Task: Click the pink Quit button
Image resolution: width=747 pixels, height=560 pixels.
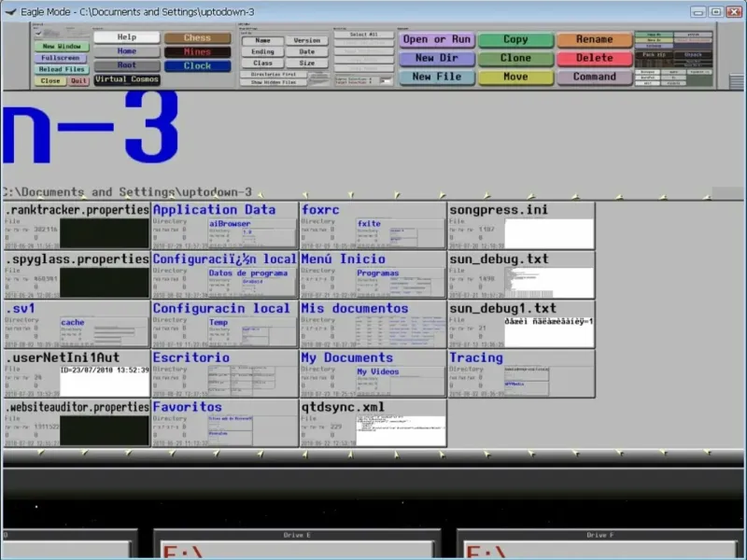Action: (x=78, y=81)
